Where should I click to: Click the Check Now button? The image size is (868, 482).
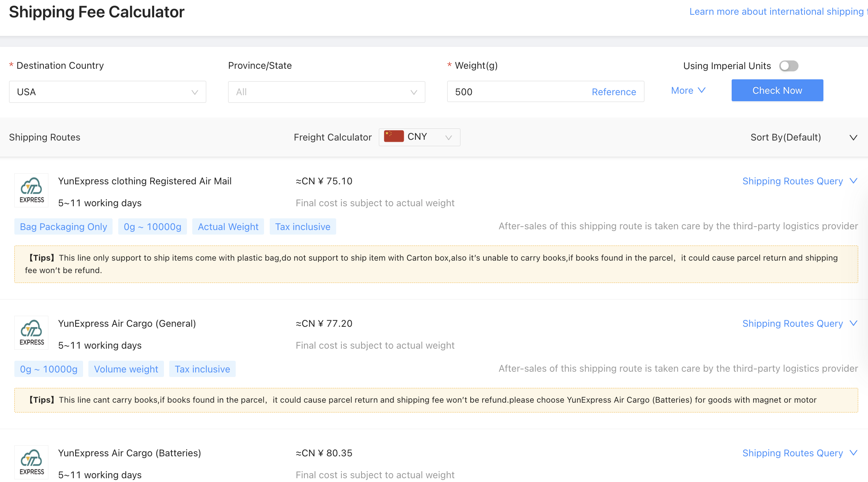point(777,90)
